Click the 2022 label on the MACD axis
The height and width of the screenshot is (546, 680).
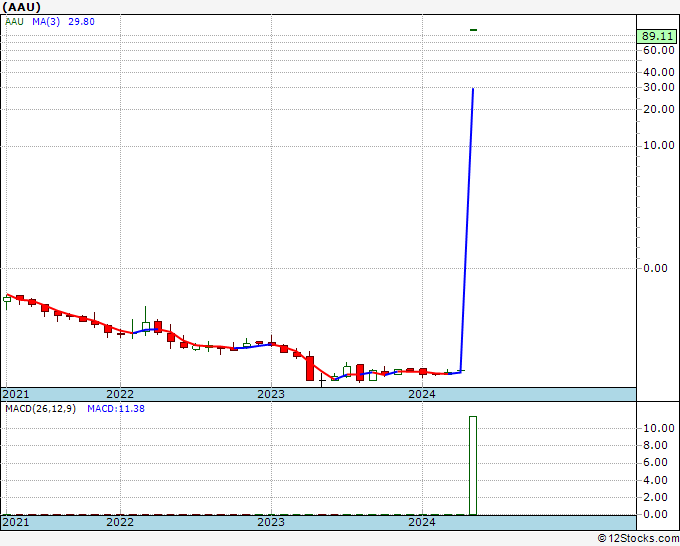(x=120, y=522)
